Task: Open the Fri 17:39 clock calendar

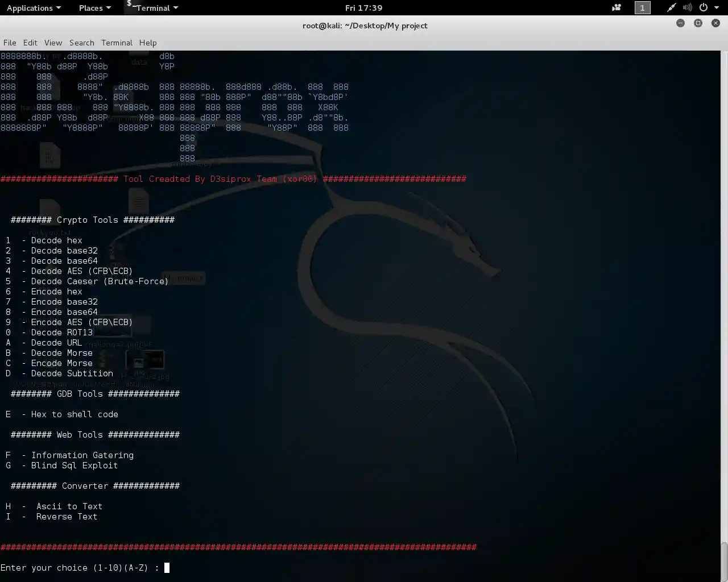Action: point(363,8)
